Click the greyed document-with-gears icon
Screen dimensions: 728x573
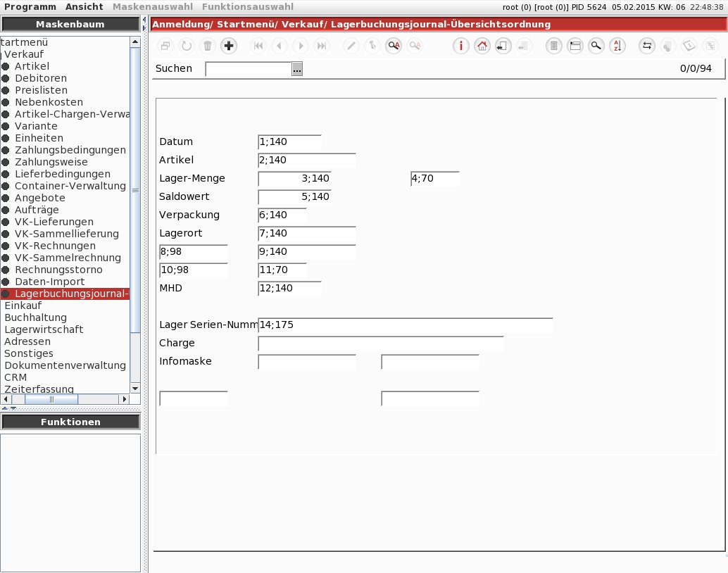pyautogui.click(x=667, y=46)
